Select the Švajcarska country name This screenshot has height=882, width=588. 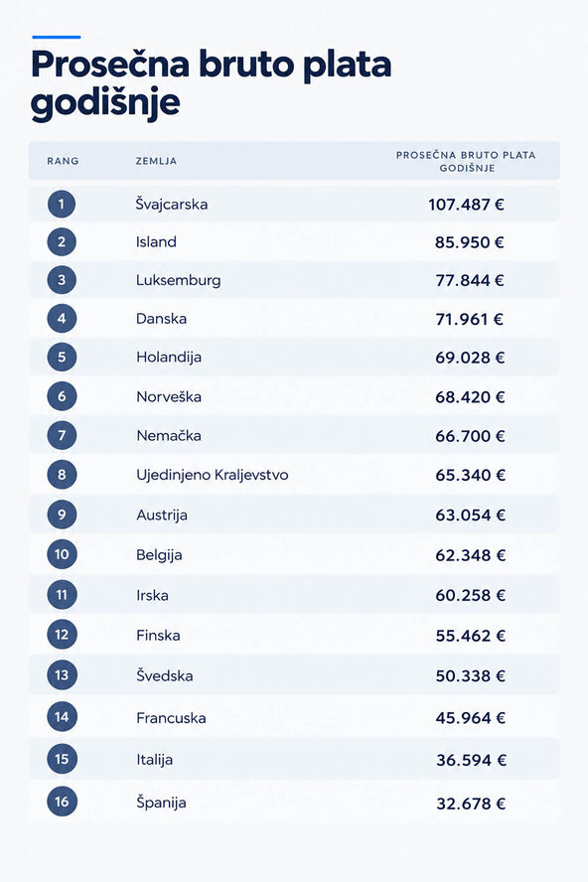pos(172,204)
